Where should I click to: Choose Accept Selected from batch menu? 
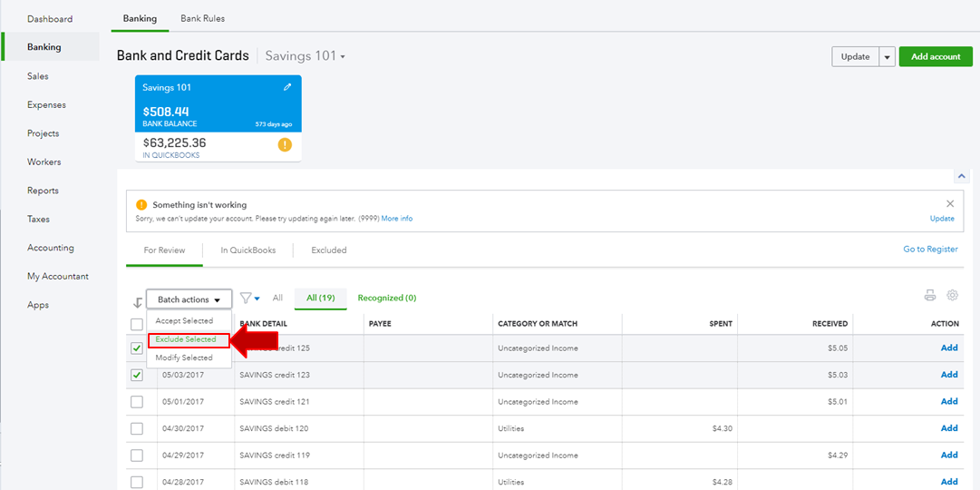click(x=184, y=320)
